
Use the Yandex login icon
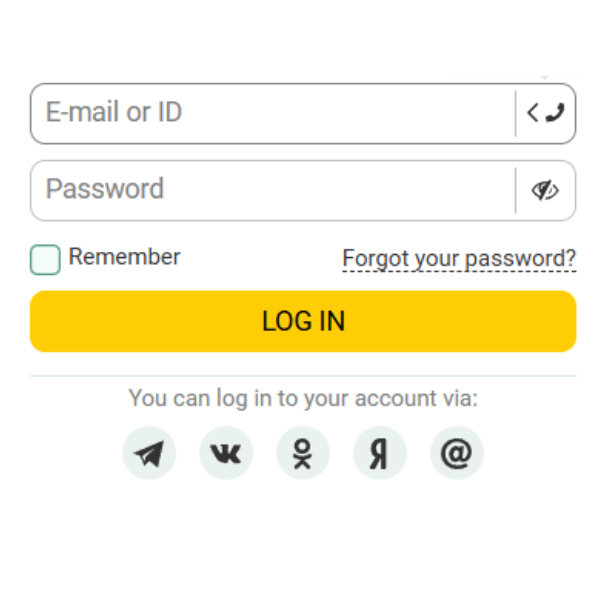tap(380, 454)
